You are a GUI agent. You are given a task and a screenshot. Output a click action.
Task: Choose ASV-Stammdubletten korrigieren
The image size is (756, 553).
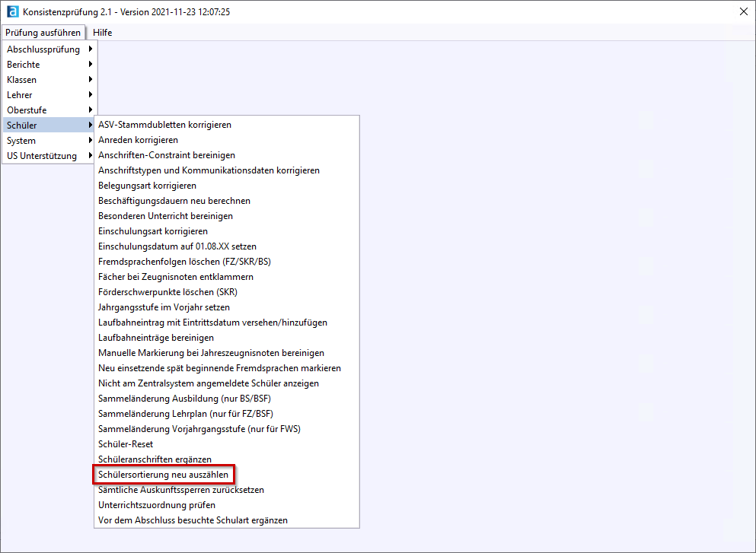tap(227, 125)
